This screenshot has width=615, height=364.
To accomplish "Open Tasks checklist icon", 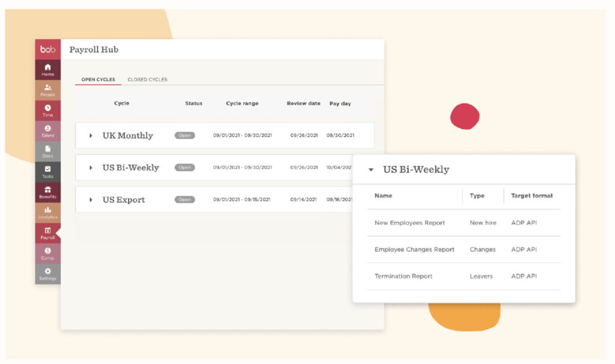I will [47, 172].
